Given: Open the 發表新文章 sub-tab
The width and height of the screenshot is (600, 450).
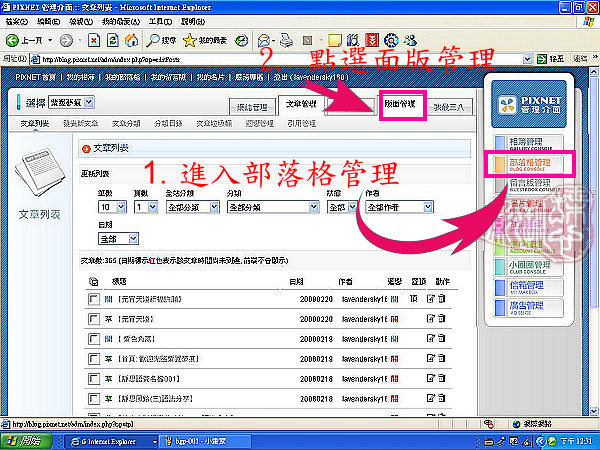Looking at the screenshot, I should pyautogui.click(x=80, y=124).
